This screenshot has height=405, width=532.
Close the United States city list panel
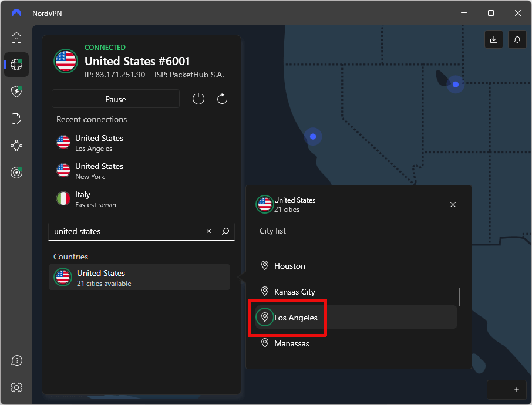click(453, 204)
